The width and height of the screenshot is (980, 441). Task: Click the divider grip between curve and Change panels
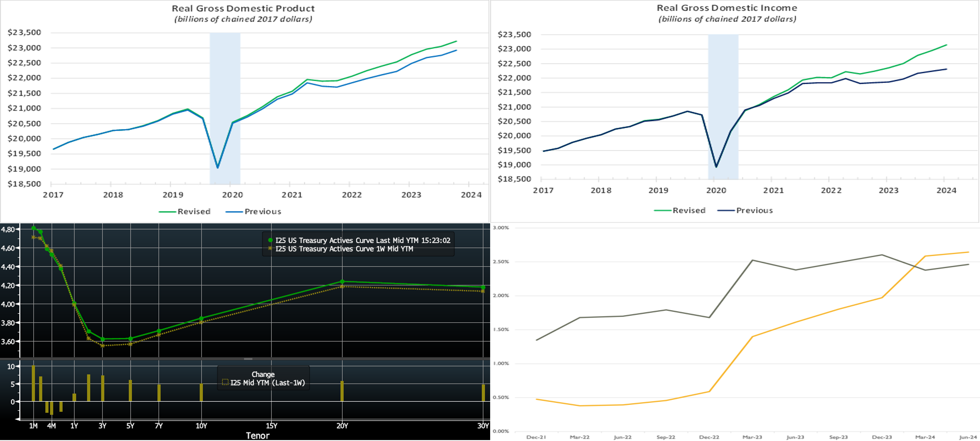point(248,359)
